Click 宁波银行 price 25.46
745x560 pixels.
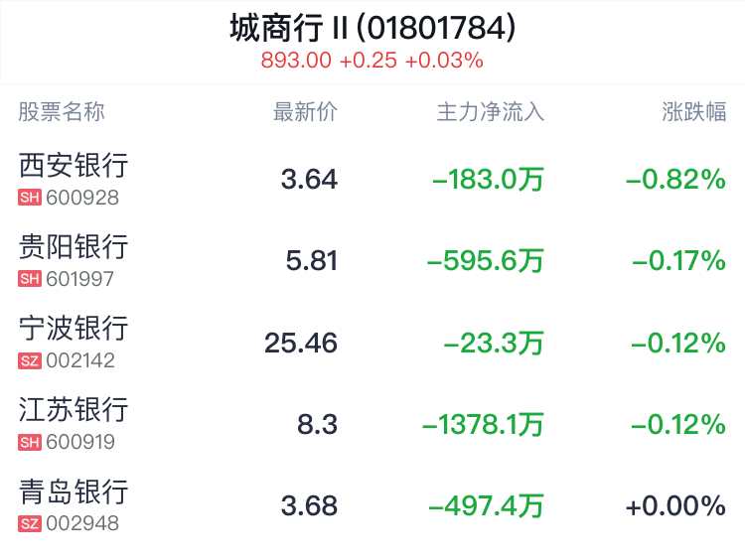point(301,343)
